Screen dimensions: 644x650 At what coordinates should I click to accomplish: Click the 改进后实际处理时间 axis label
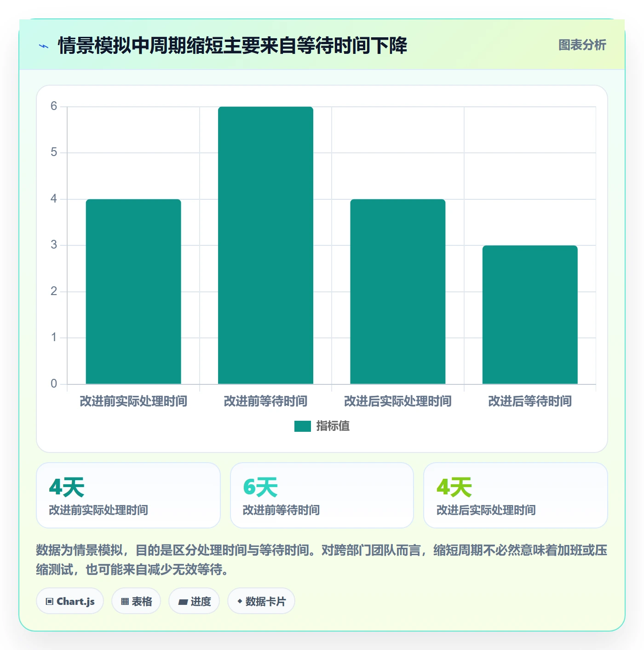coord(398,401)
